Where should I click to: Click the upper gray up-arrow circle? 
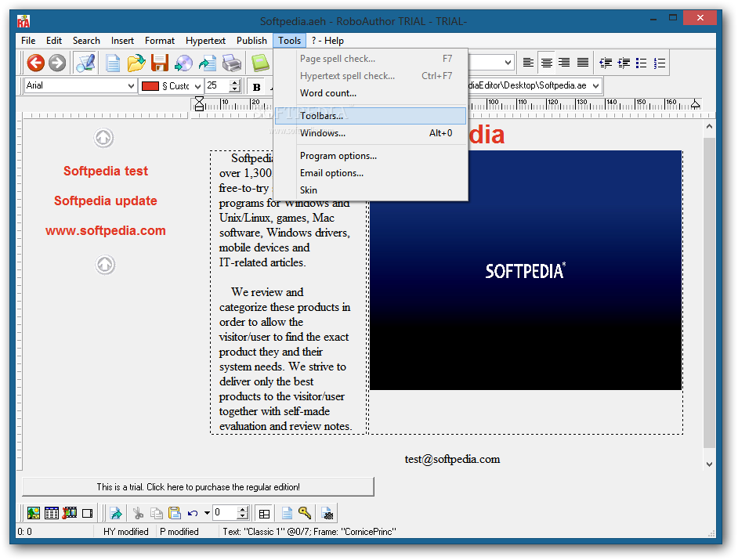coord(103,139)
